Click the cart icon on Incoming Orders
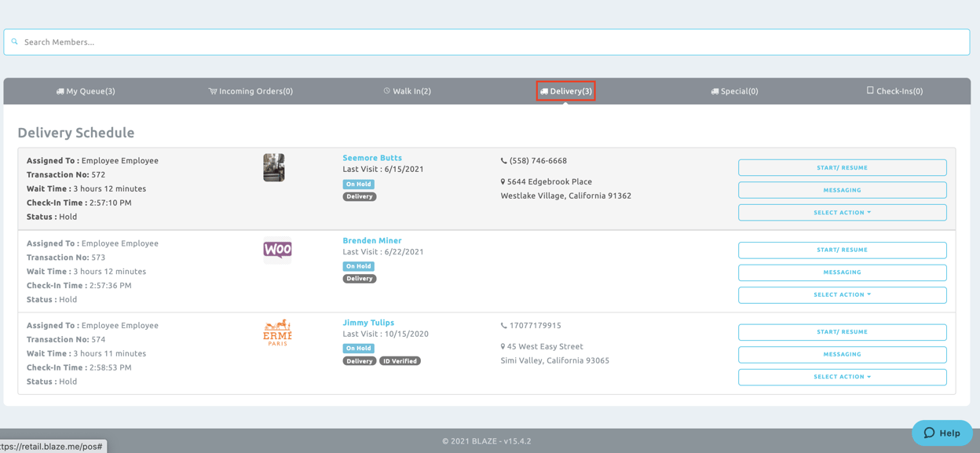 pos(213,91)
